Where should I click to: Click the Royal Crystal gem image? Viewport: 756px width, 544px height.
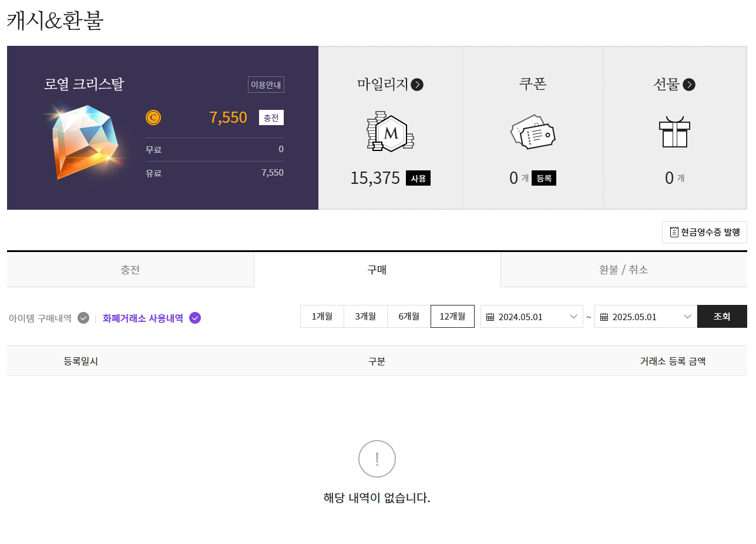(x=85, y=143)
